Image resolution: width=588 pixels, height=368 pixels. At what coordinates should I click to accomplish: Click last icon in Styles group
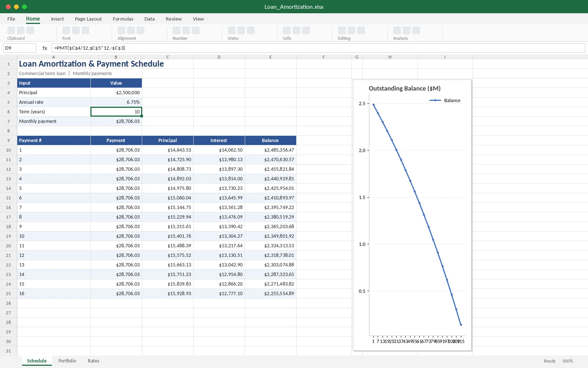(x=251, y=31)
